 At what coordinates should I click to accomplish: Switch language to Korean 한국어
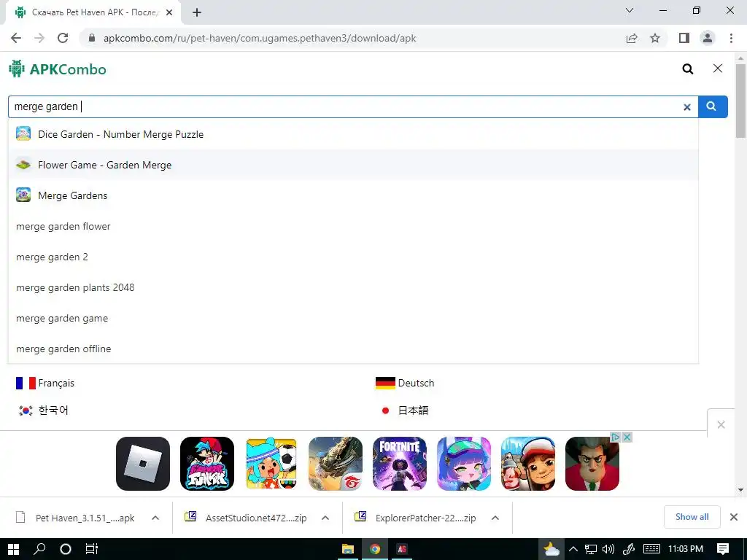coord(43,410)
